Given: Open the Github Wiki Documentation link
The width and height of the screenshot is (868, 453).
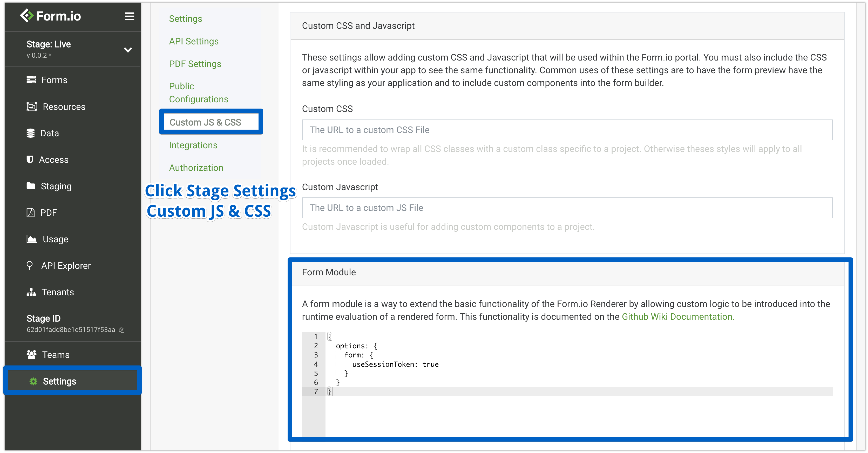Looking at the screenshot, I should 678,317.
